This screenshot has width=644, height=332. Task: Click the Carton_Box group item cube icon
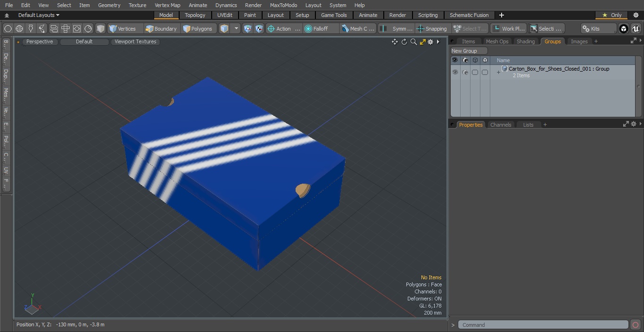pyautogui.click(x=504, y=69)
